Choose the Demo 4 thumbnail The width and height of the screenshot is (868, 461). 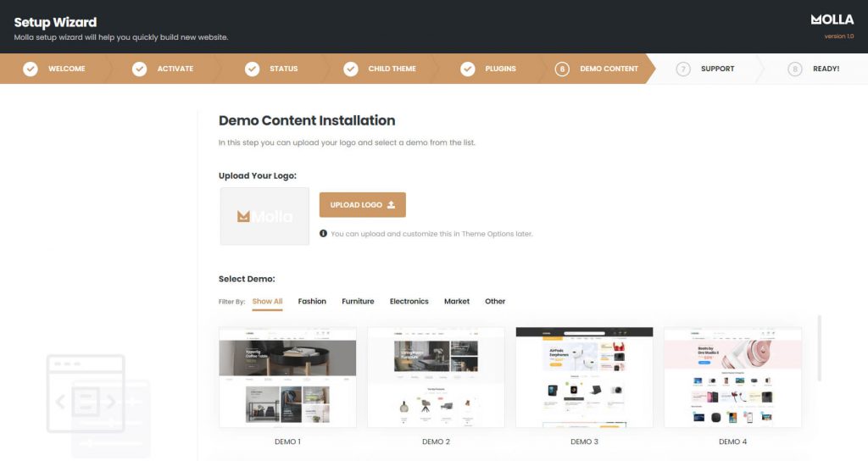coord(732,377)
